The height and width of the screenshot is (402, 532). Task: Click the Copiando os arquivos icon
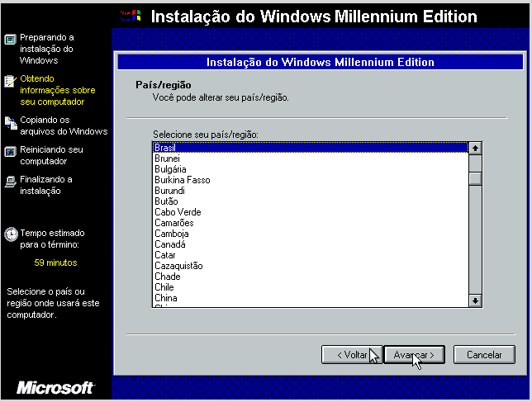pos(11,123)
